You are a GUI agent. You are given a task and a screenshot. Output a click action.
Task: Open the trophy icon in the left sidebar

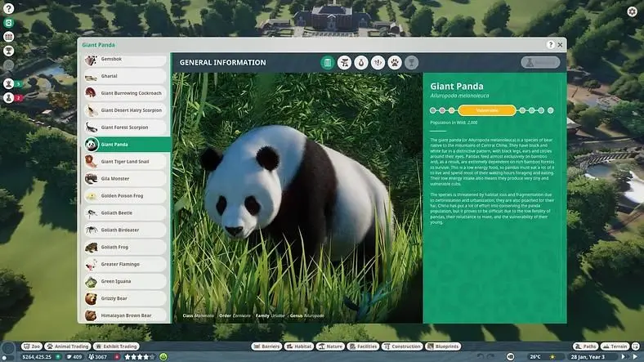[x=8, y=51]
